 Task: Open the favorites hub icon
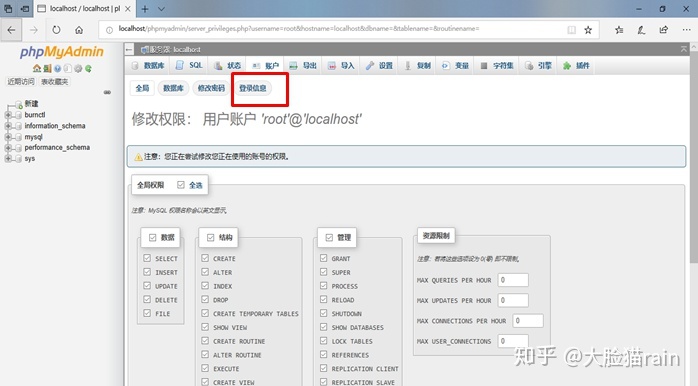pyautogui.click(x=619, y=30)
